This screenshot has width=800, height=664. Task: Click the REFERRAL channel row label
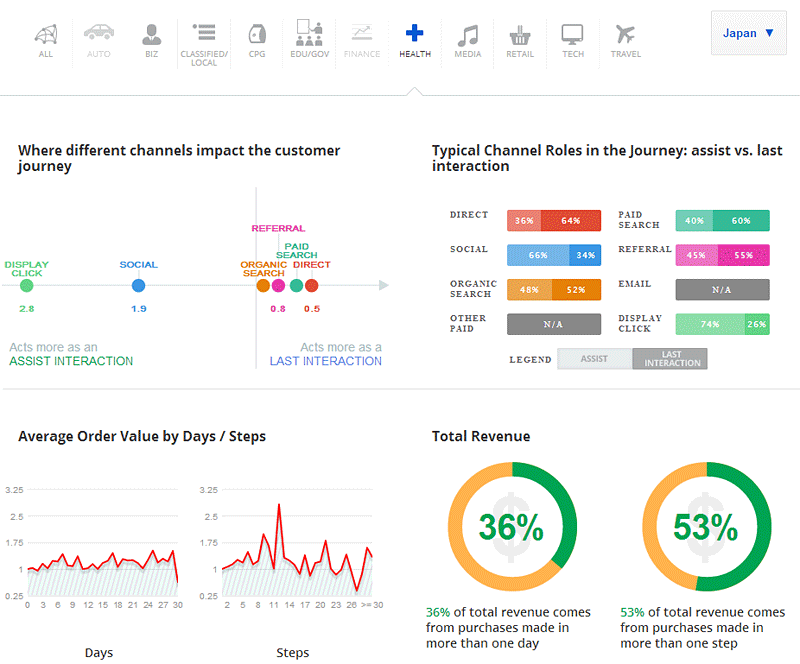point(645,249)
